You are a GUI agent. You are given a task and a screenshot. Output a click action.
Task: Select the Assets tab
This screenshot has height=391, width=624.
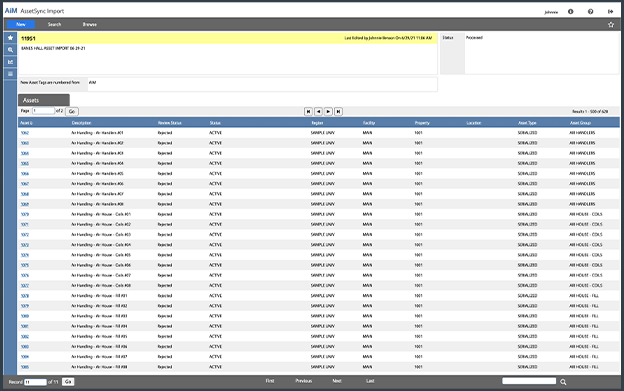point(44,100)
